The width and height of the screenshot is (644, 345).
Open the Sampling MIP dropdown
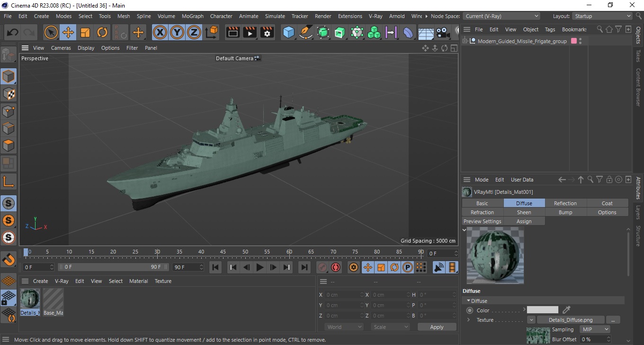595,329
